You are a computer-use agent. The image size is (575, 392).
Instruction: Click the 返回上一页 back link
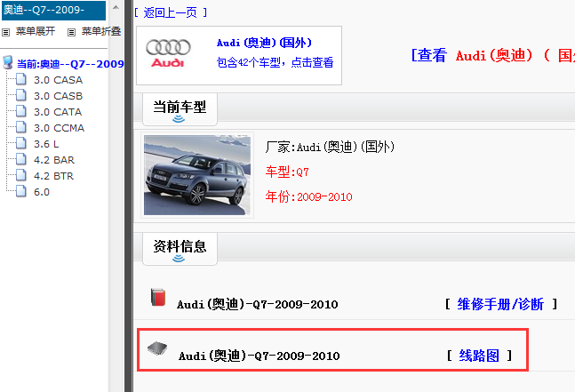click(x=171, y=12)
